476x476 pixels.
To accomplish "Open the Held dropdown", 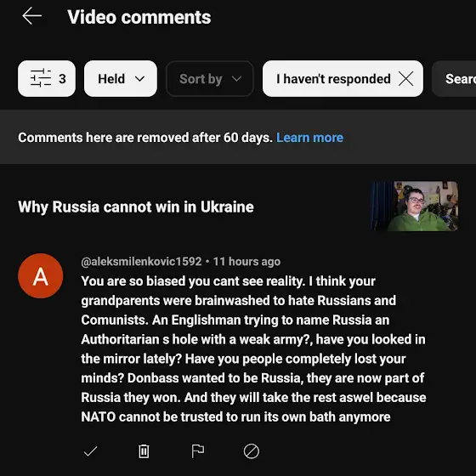I will [121, 78].
